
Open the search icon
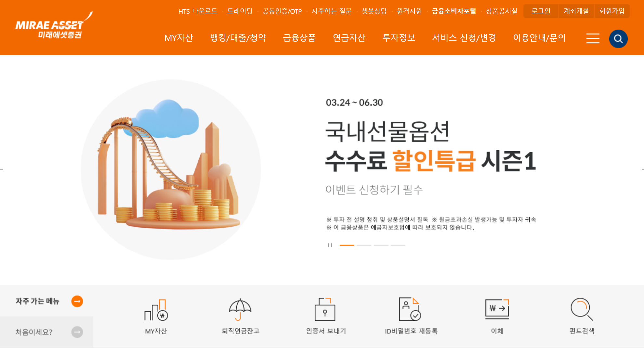tap(618, 38)
